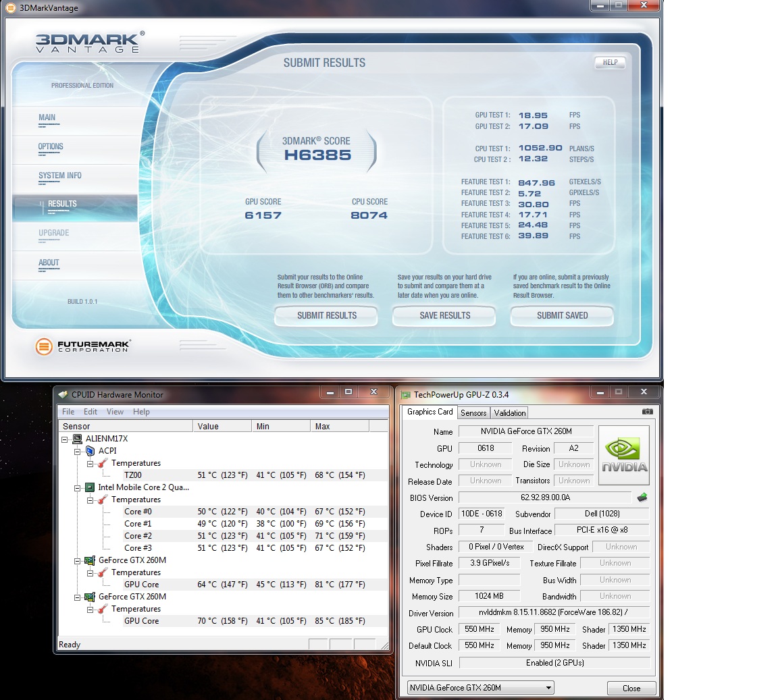Click the SUBMIT SAVED button
Viewport: 778px width, 700px height.
562,315
